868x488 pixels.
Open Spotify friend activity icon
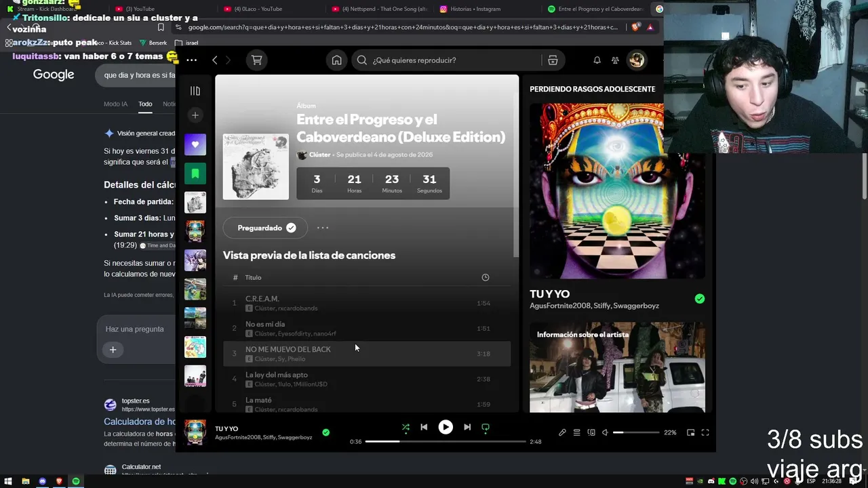click(615, 60)
